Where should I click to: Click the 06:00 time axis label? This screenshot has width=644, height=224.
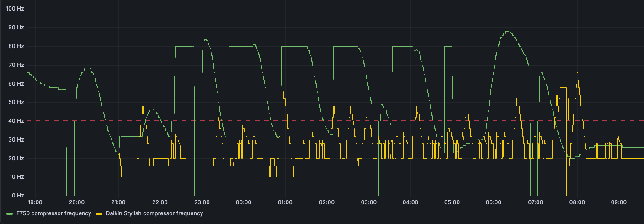point(494,202)
